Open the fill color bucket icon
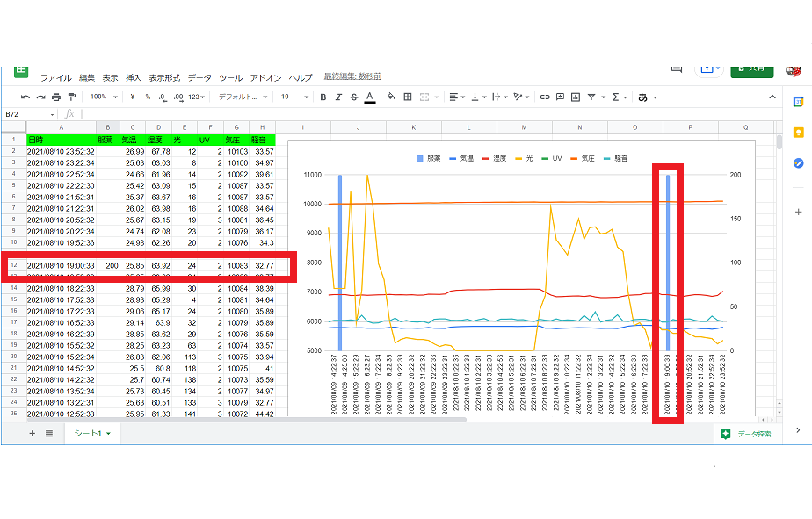This screenshot has width=812, height=519. click(392, 97)
